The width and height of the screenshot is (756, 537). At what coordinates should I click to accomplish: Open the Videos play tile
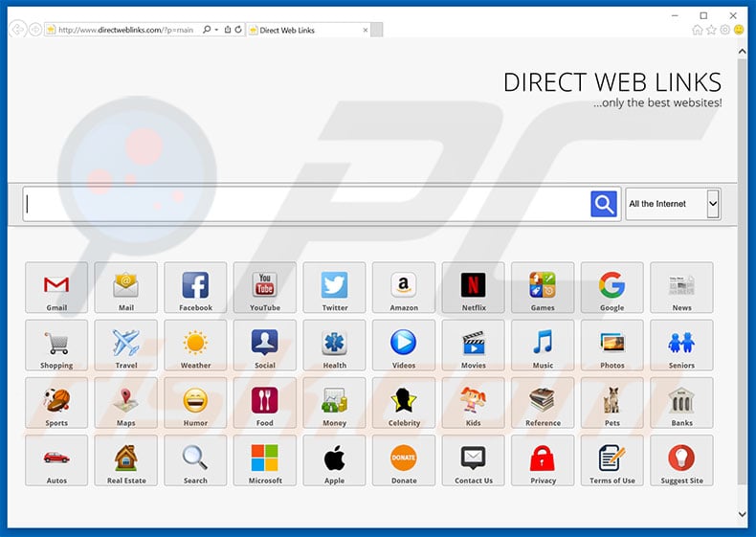pos(404,345)
